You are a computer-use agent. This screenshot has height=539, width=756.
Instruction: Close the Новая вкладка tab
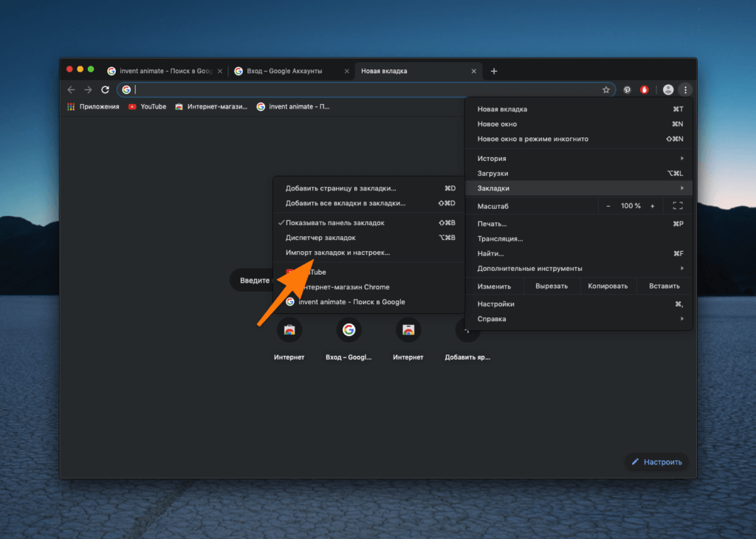(473, 72)
